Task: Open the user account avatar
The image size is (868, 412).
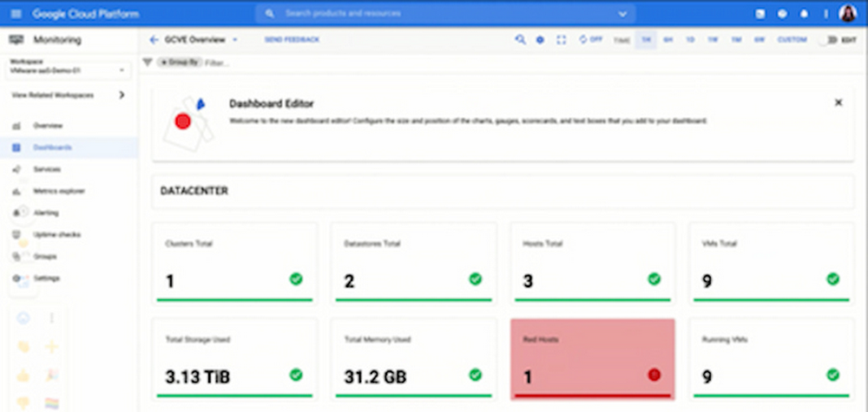Action: 847,14
